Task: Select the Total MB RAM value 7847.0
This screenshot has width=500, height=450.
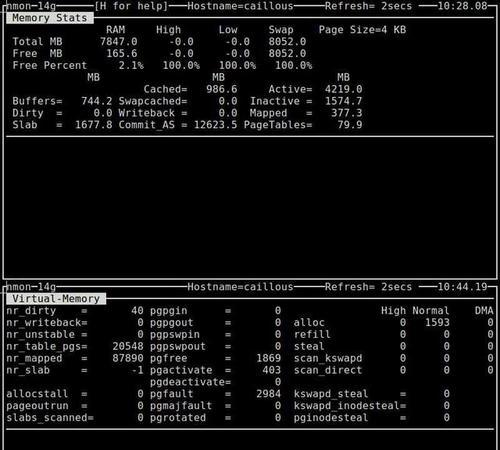Action: point(119,42)
